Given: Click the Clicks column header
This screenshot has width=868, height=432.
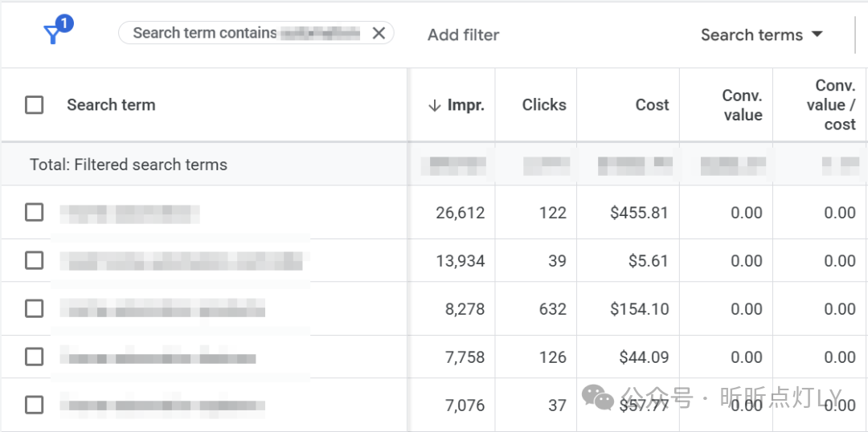Looking at the screenshot, I should (x=543, y=105).
